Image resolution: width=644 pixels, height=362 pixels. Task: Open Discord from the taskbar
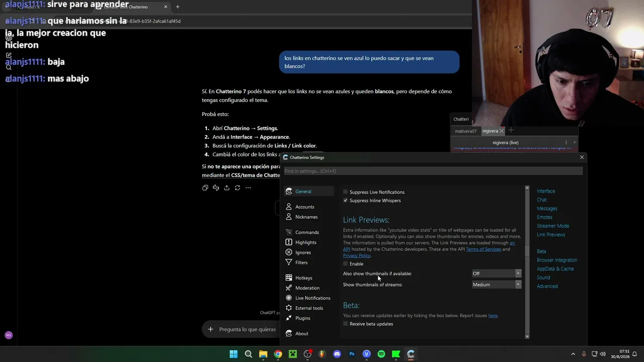[x=337, y=354]
